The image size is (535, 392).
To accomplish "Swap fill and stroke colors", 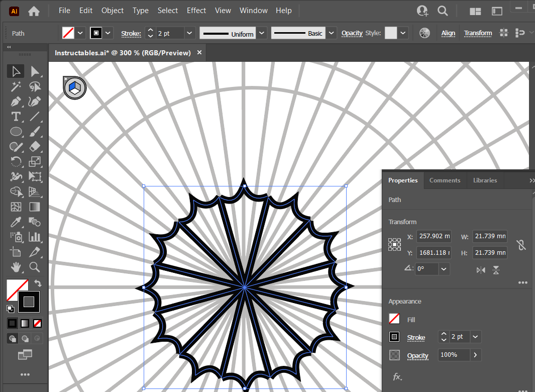I will pyautogui.click(x=37, y=283).
